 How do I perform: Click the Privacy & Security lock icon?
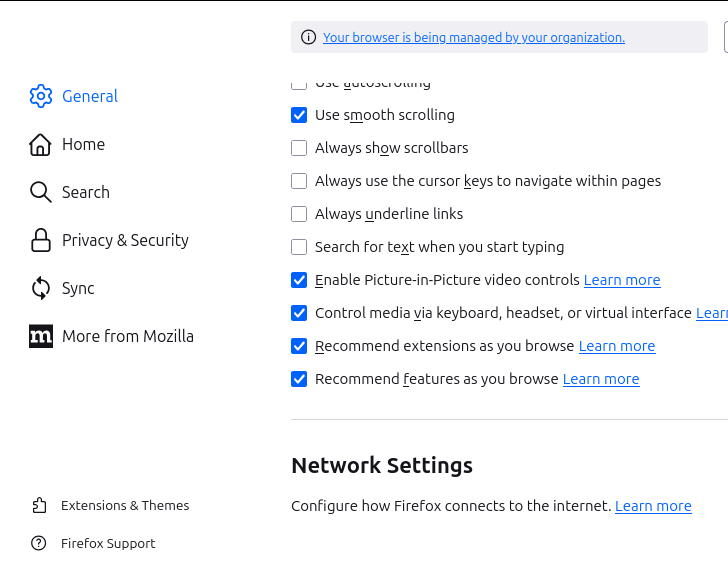[40, 240]
